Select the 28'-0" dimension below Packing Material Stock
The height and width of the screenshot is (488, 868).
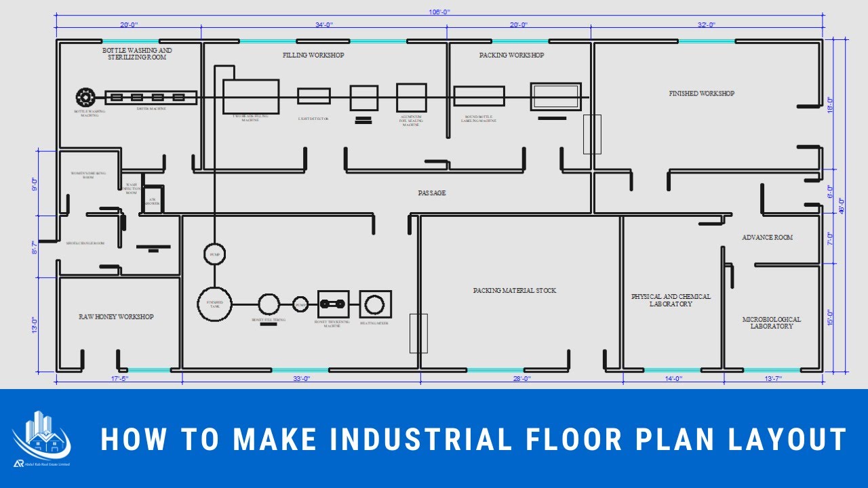click(x=521, y=378)
